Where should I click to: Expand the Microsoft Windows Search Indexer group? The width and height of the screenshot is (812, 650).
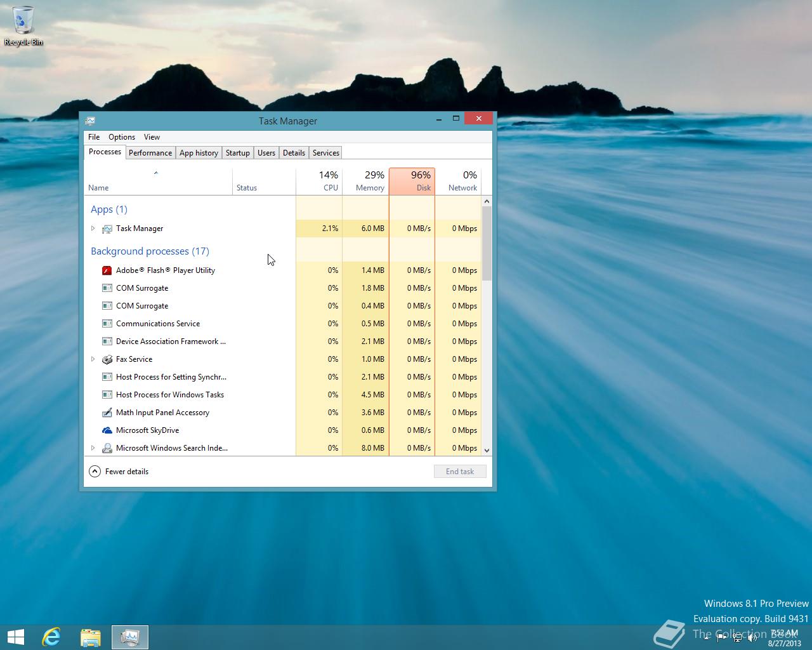[x=93, y=448]
